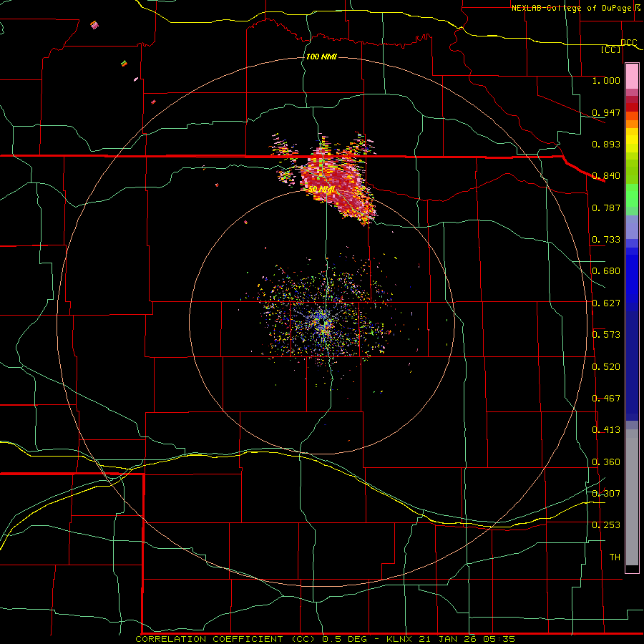644x644 pixels.
Task: Select the 0.413 scale value
Action: 606,429
